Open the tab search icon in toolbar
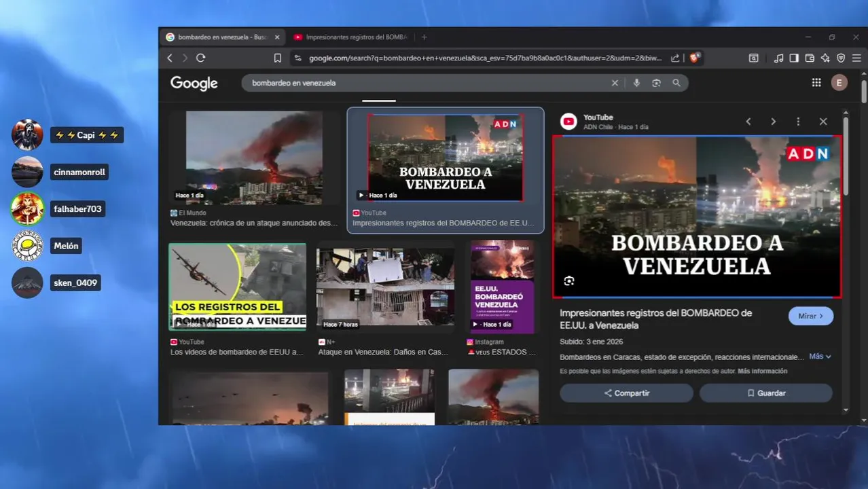 point(754,58)
